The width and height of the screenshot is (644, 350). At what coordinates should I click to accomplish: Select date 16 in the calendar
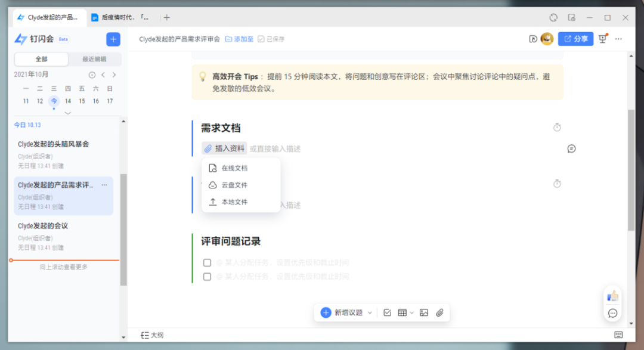click(95, 101)
